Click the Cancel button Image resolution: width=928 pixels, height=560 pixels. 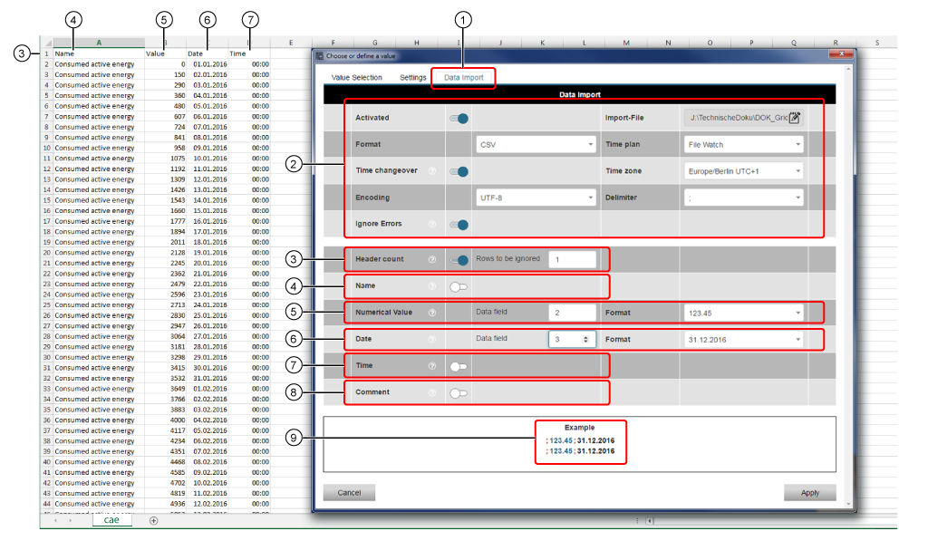349,493
